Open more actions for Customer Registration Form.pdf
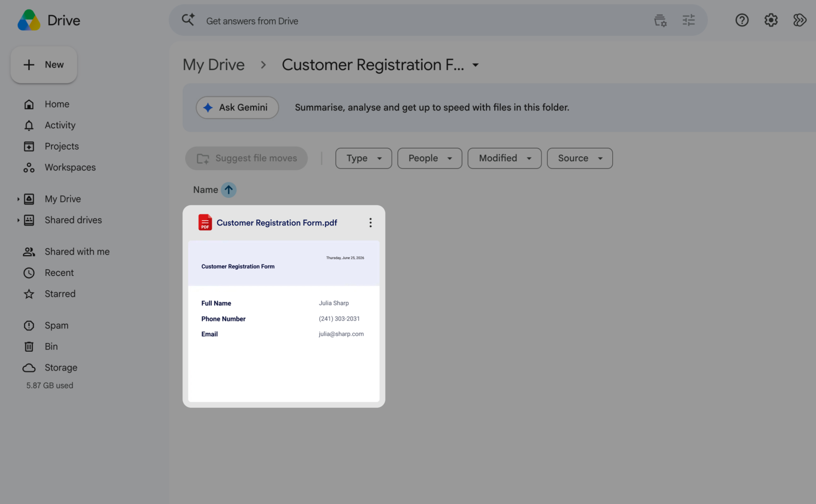This screenshot has width=816, height=504. tap(371, 223)
